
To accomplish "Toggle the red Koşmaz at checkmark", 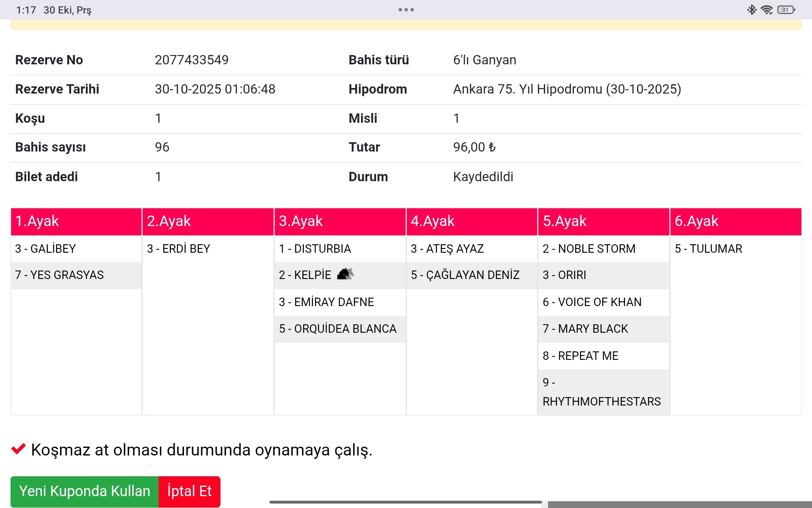I will tap(18, 449).
